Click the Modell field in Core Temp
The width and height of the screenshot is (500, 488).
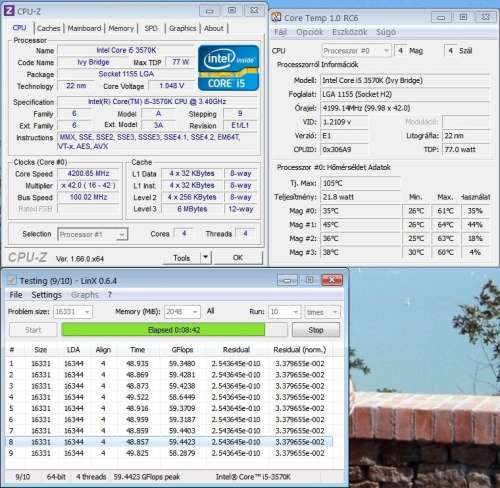pyautogui.click(x=405, y=80)
